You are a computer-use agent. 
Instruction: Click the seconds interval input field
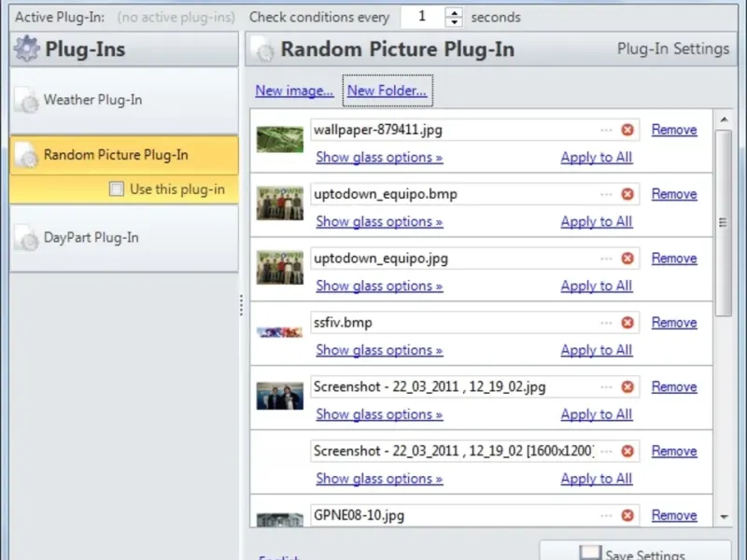(x=423, y=17)
